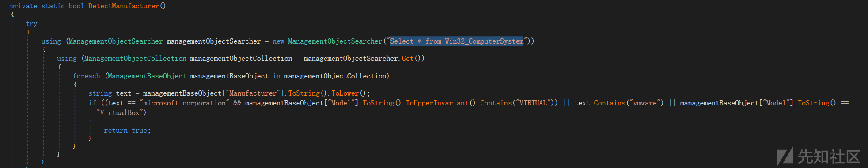
Task: Select the highlighted Win32_ComputerSystem query string
Action: 457,41
